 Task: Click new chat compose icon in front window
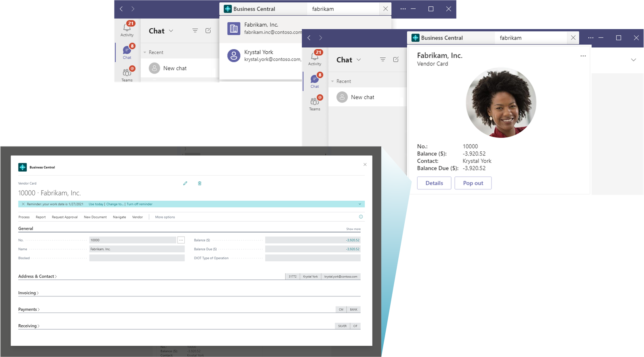[x=396, y=59]
